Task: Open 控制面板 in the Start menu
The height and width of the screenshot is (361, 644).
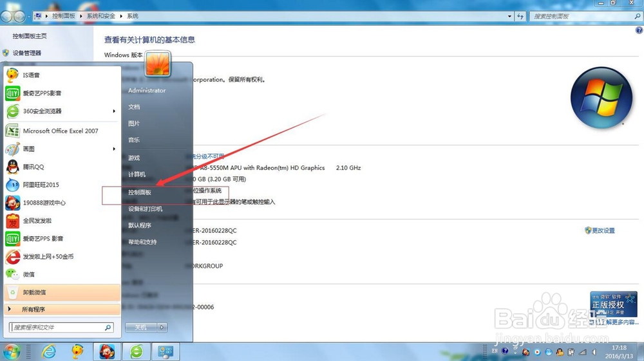Action: pos(140,192)
